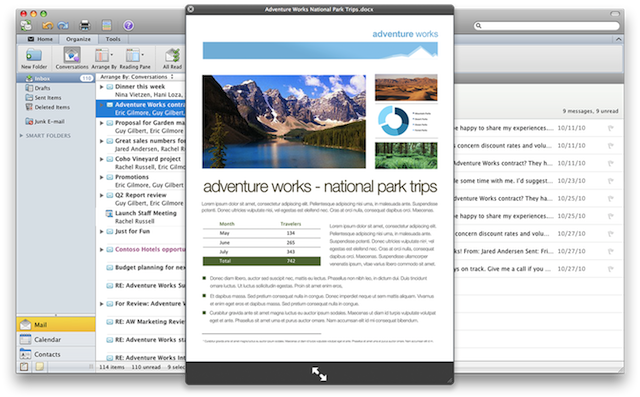Switch to the Contacts view
This screenshot has width=640, height=397.
click(56, 354)
